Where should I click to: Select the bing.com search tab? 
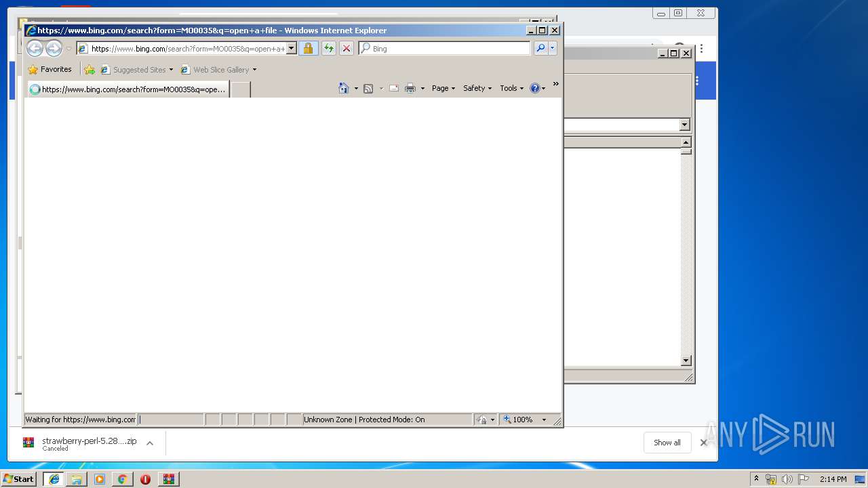[x=127, y=89]
